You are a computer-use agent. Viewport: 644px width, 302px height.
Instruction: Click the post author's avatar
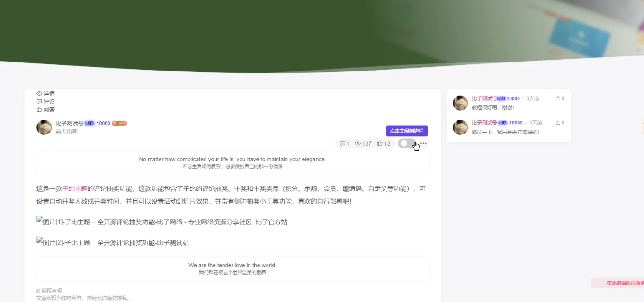pos(44,127)
